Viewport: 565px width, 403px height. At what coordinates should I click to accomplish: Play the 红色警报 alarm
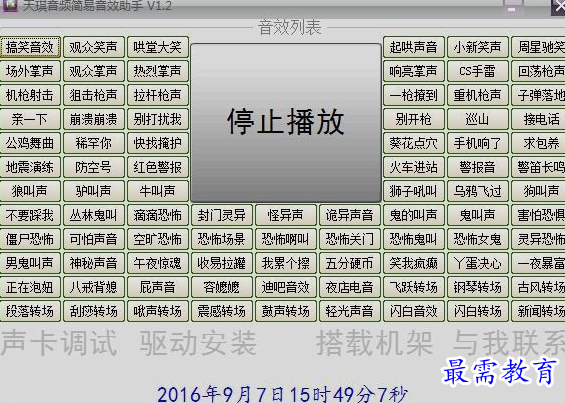point(158,167)
